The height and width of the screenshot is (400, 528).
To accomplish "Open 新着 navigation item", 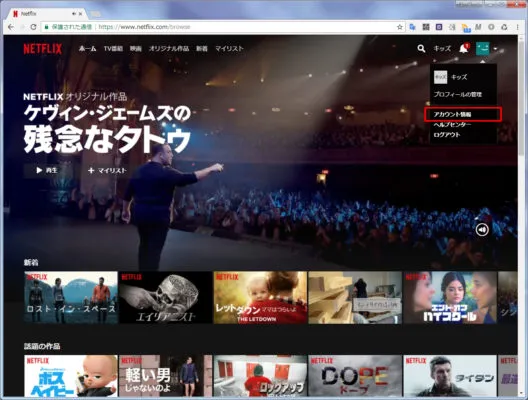I will click(x=202, y=48).
